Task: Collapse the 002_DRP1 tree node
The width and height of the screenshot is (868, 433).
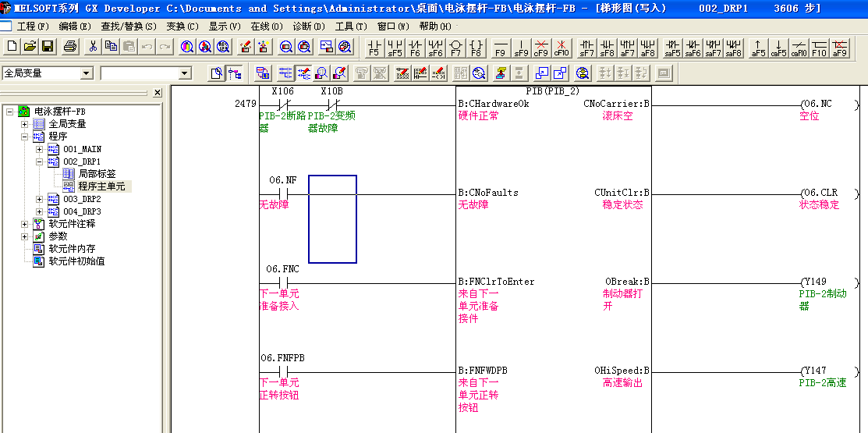Action: click(x=39, y=161)
